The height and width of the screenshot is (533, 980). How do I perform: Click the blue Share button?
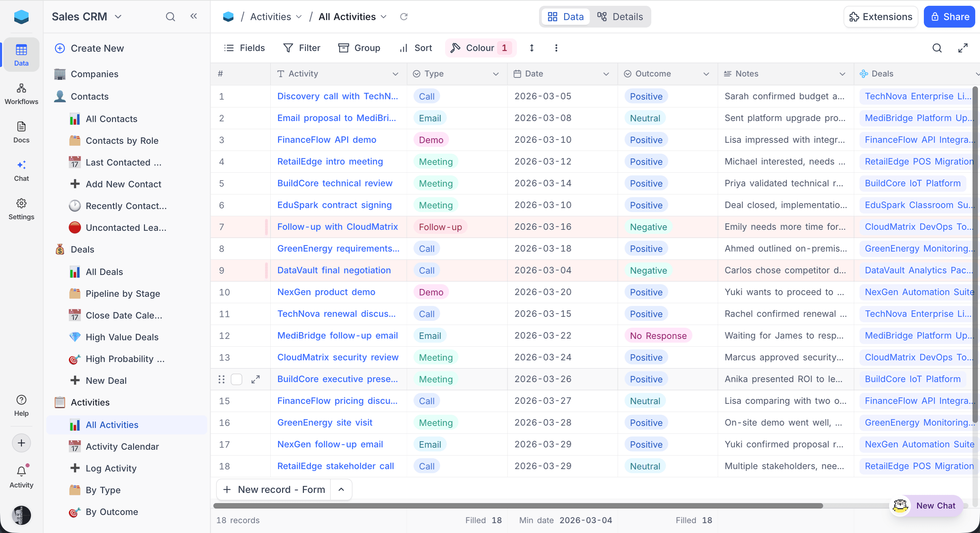click(949, 17)
